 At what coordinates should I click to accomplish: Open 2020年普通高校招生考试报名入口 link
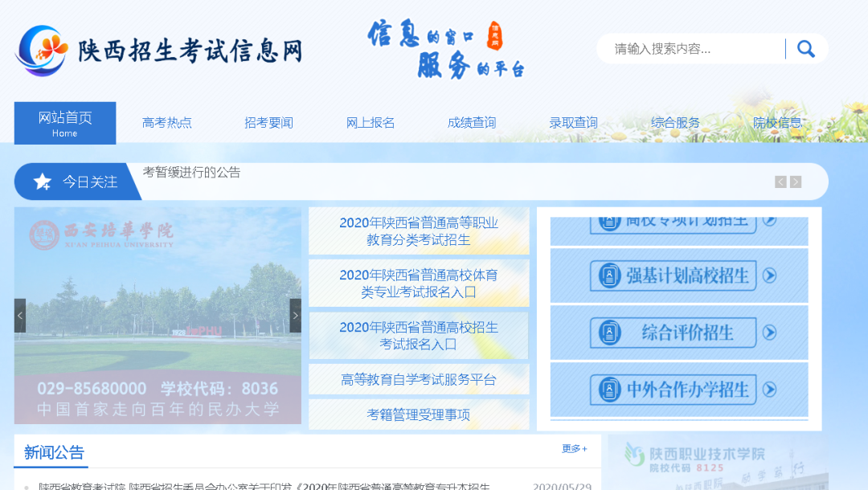(419, 336)
